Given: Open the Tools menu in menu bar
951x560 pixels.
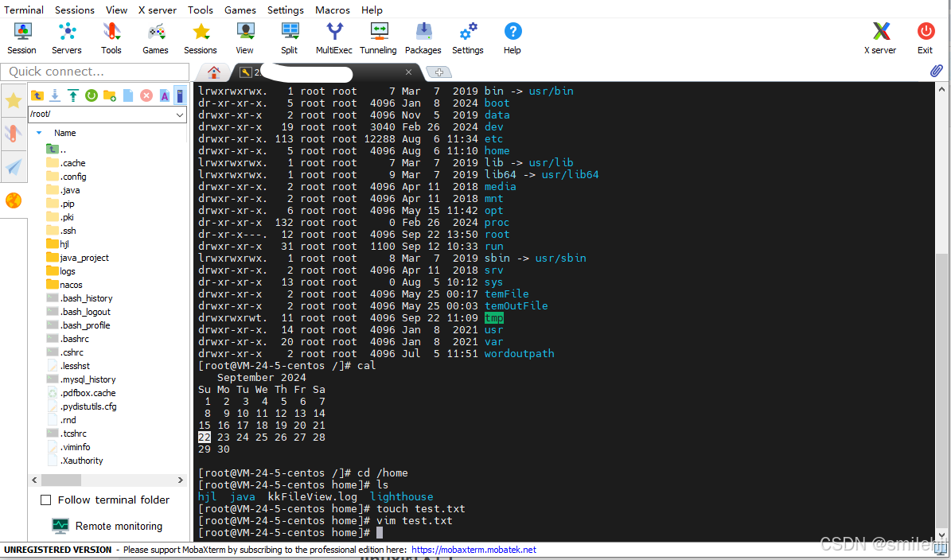Looking at the screenshot, I should [200, 10].
